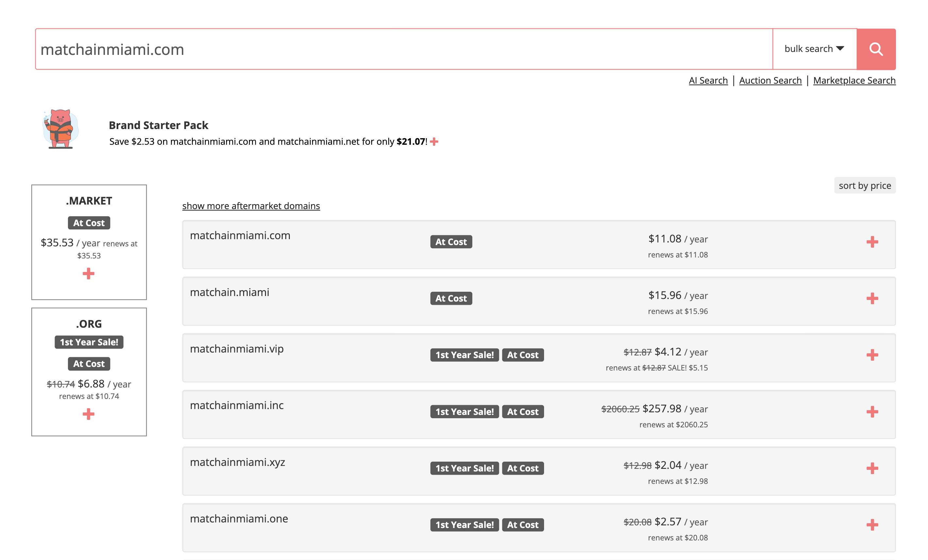The width and height of the screenshot is (928, 560).
Task: Add the .ORG domain using its plus icon
Action: (89, 414)
